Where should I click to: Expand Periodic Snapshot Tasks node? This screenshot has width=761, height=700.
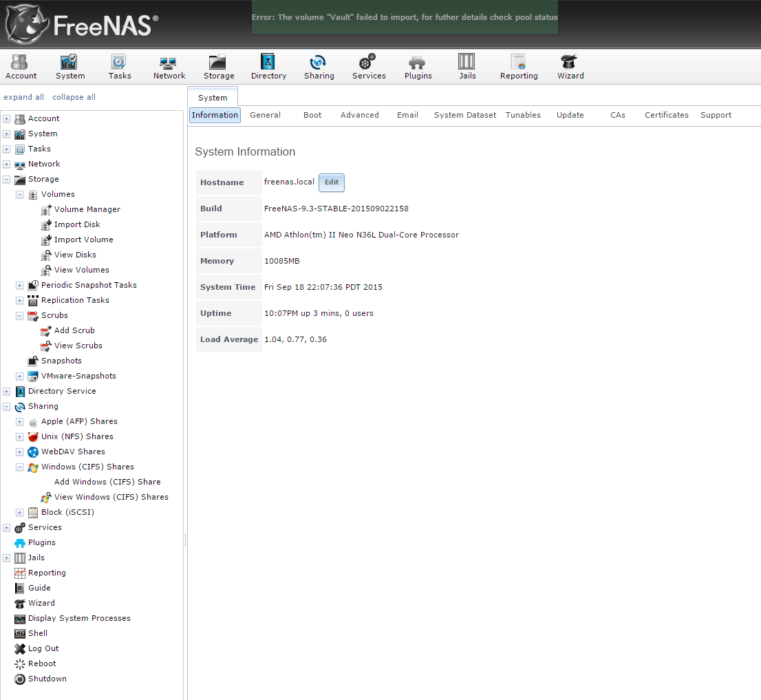click(19, 286)
